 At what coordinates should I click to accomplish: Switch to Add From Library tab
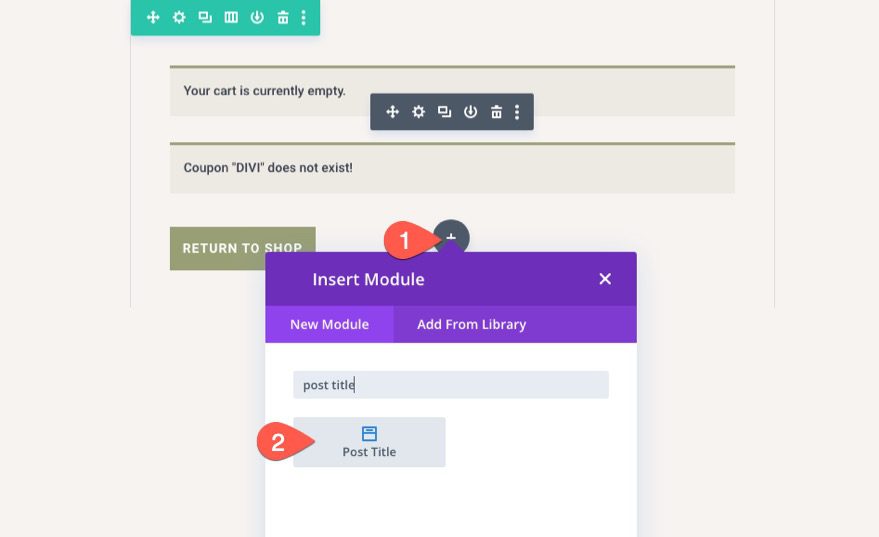(x=471, y=324)
